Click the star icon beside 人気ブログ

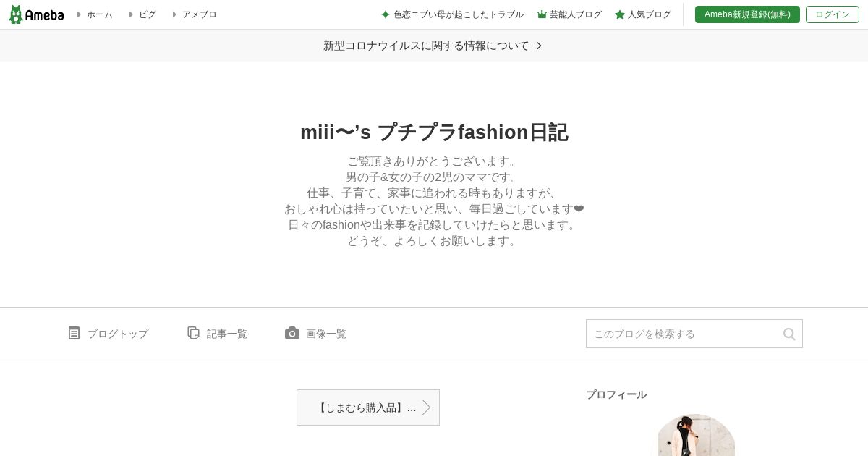pos(620,14)
